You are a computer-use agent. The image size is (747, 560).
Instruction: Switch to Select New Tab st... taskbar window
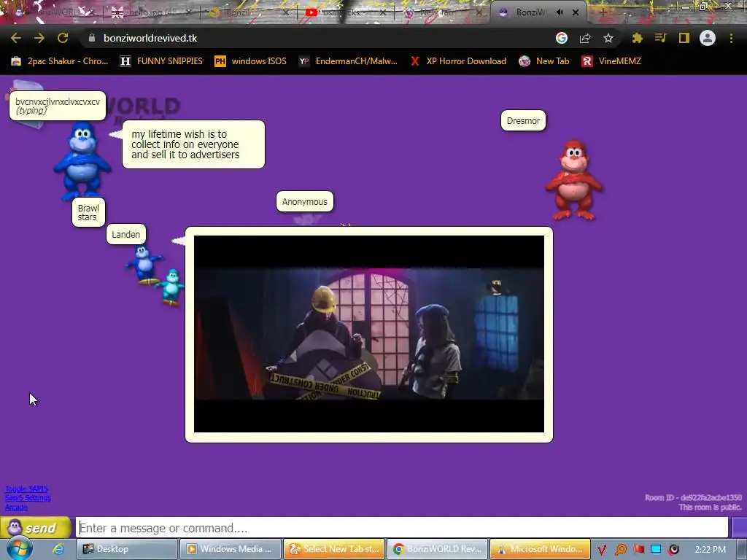334,549
